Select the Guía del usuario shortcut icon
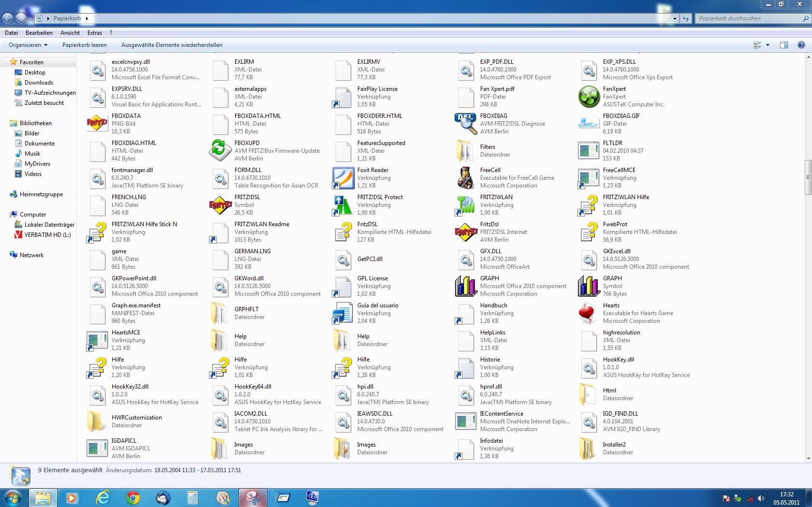 click(x=343, y=313)
